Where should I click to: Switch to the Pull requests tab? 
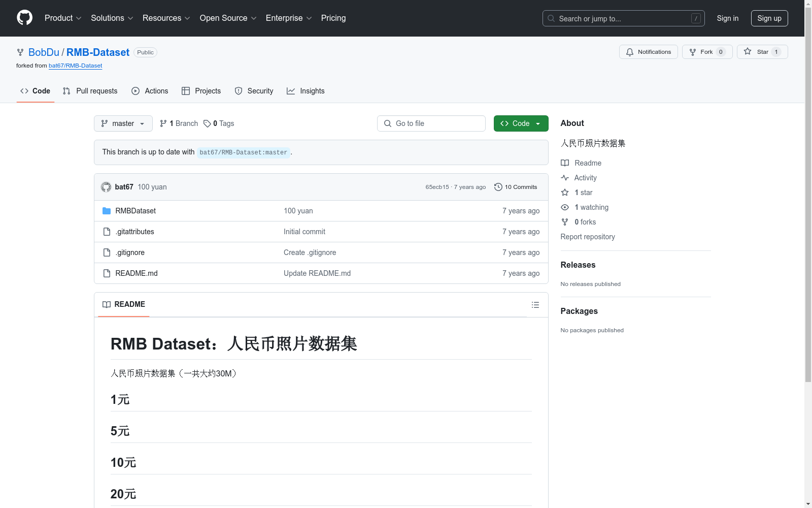coord(90,91)
